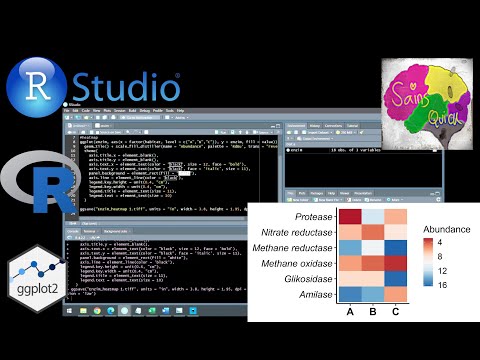Click the Nitrate reductase axis label

[x=297, y=232]
